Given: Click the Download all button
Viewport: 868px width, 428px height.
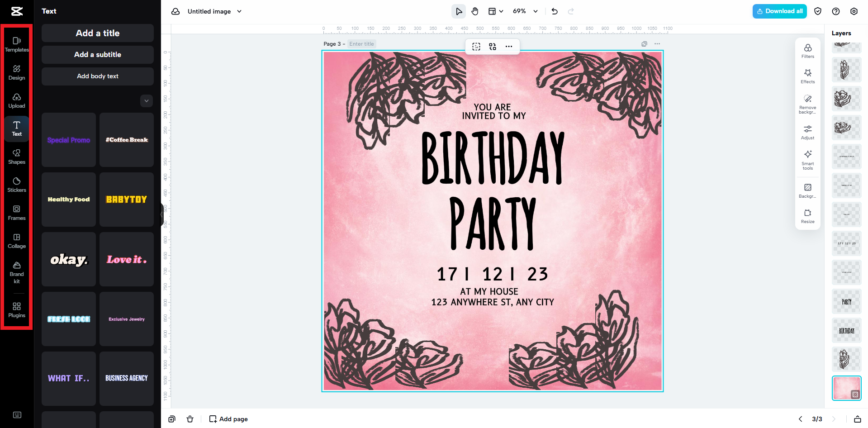Looking at the screenshot, I should [x=779, y=11].
